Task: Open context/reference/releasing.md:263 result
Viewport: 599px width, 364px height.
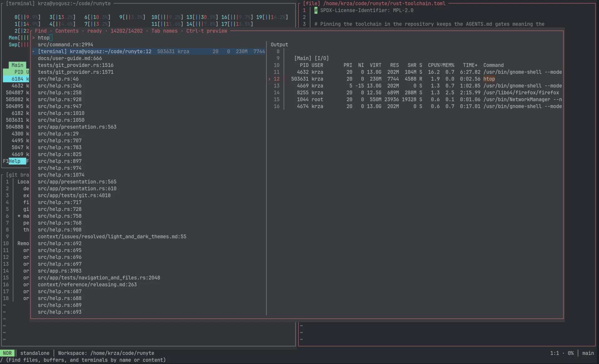Action: point(87,285)
